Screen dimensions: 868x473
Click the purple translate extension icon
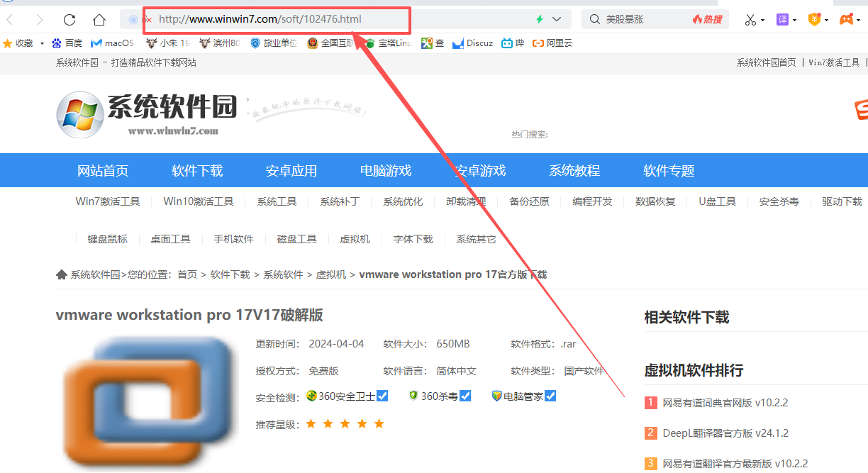[782, 19]
